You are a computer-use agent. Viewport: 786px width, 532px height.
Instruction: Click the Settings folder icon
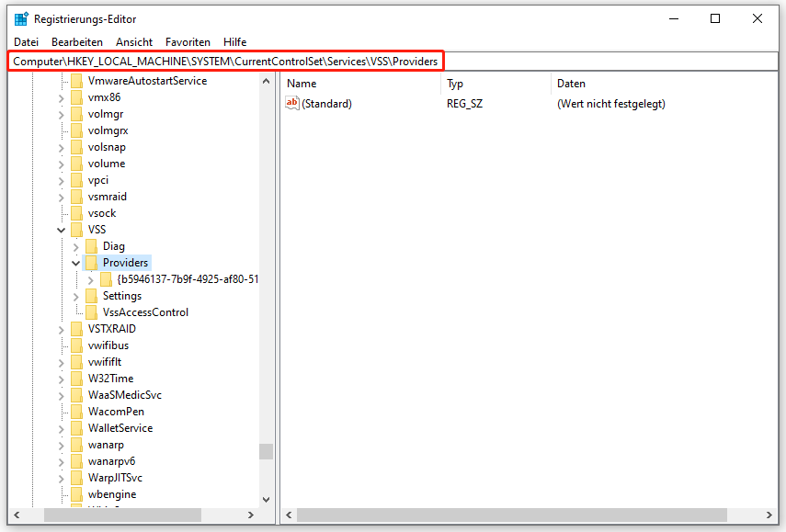91,296
